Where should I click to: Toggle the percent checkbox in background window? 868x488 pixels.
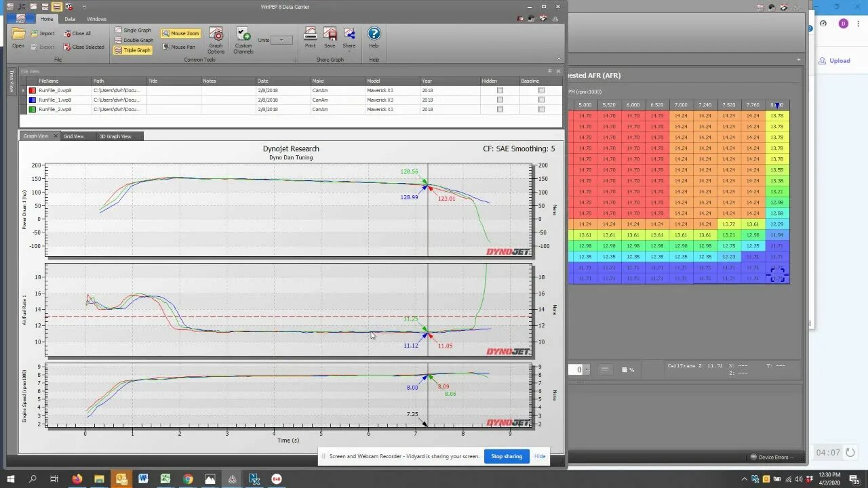(x=625, y=369)
